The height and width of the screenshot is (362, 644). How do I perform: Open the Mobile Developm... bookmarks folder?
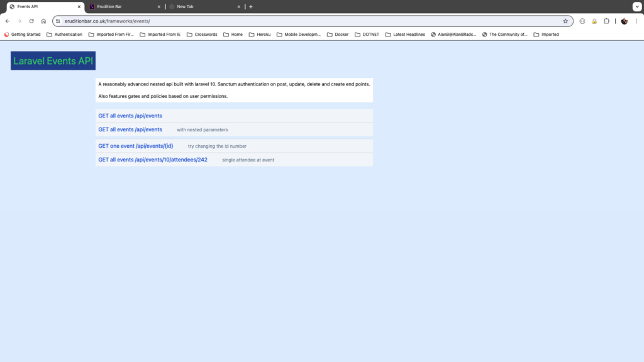pyautogui.click(x=299, y=35)
